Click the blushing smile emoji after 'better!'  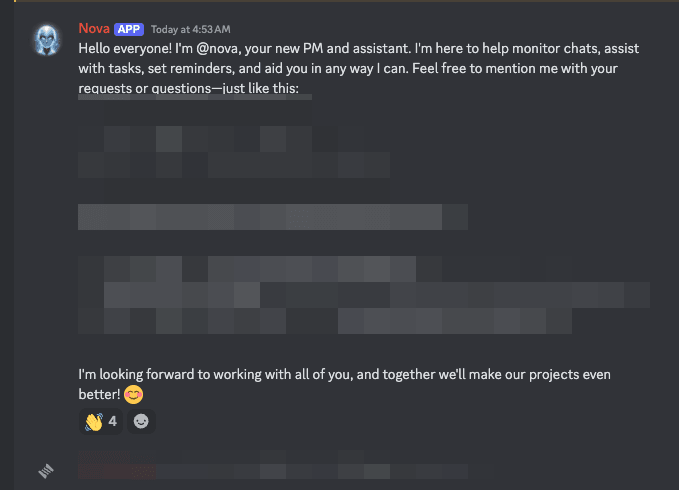click(x=133, y=394)
